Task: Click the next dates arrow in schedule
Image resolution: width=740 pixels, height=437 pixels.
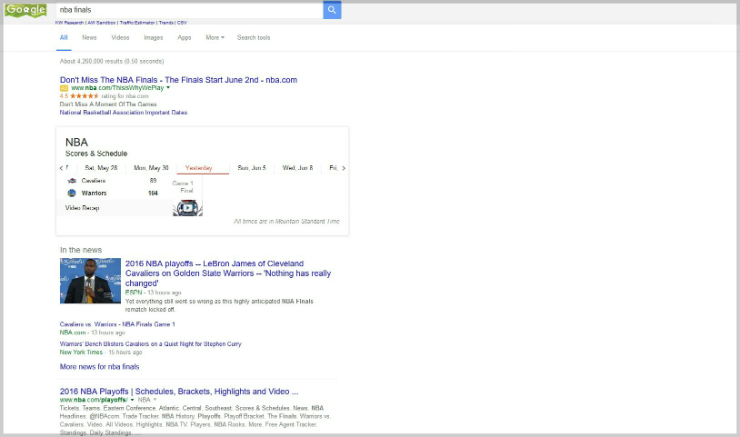Action: (x=344, y=168)
